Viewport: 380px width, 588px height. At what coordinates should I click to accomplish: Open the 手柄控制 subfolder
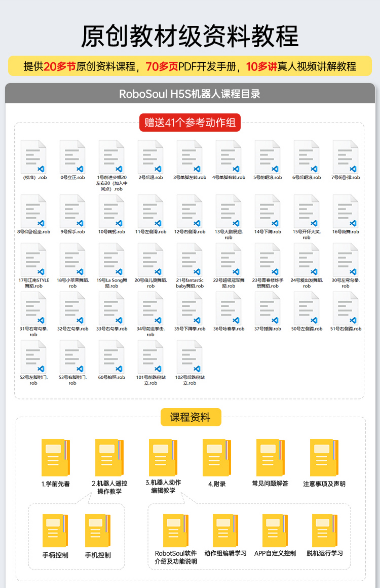coord(55,530)
